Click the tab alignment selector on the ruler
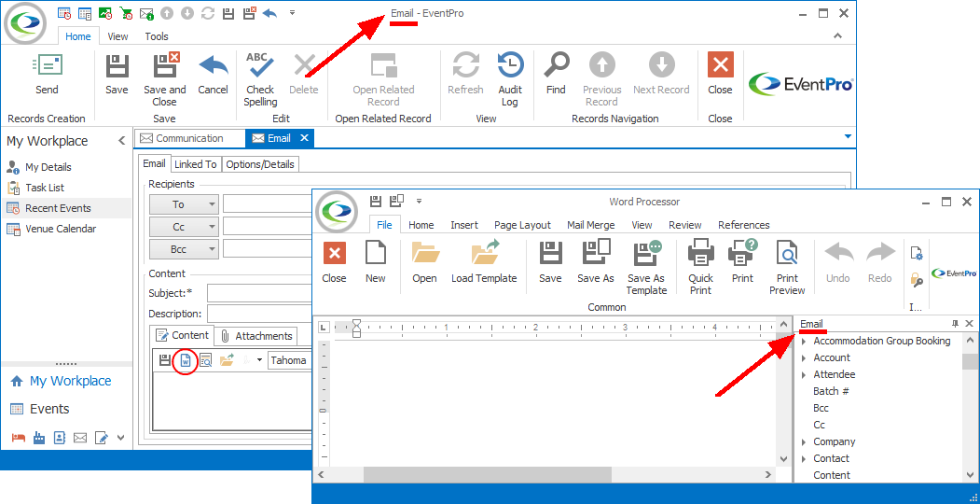This screenshot has height=504, width=980. (x=324, y=327)
